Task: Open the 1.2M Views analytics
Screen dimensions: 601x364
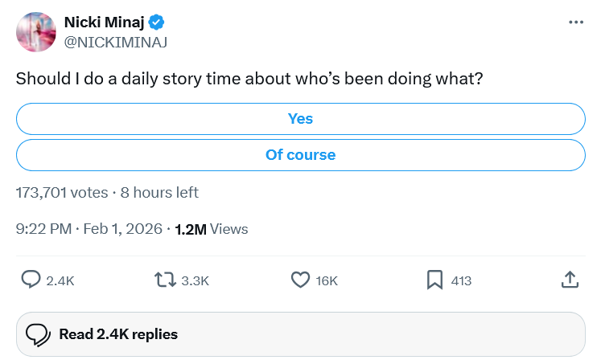Action: pyautogui.click(x=211, y=229)
